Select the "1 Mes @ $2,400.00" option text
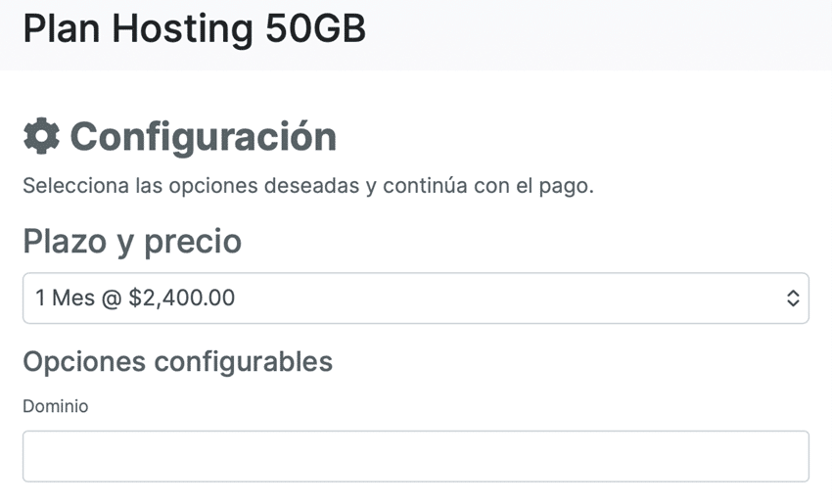832x504 pixels. coord(135,298)
